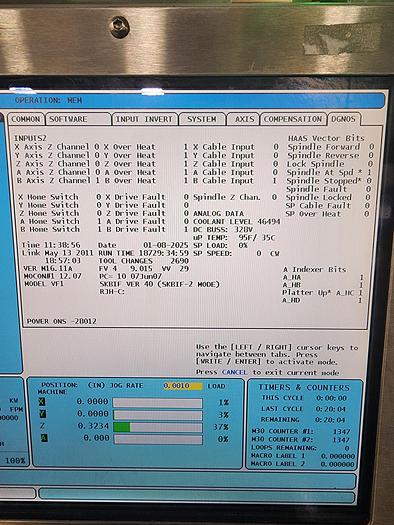Click the A Home Switch row
Viewport: 394px width, 525px height.
point(60,221)
